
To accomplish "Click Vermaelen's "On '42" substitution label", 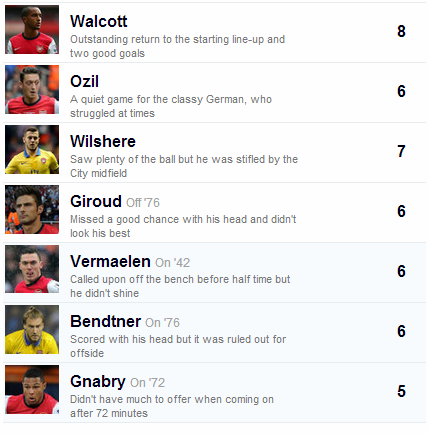I will pyautogui.click(x=173, y=263).
